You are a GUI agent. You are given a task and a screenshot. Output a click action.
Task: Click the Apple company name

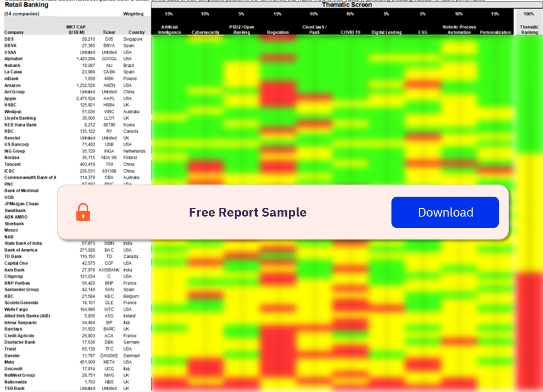tap(10, 98)
